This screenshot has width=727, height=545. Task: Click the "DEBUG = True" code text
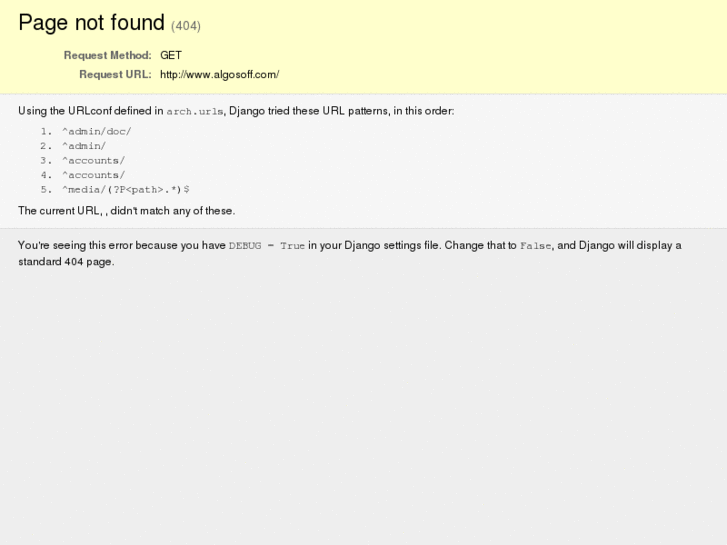[266, 246]
